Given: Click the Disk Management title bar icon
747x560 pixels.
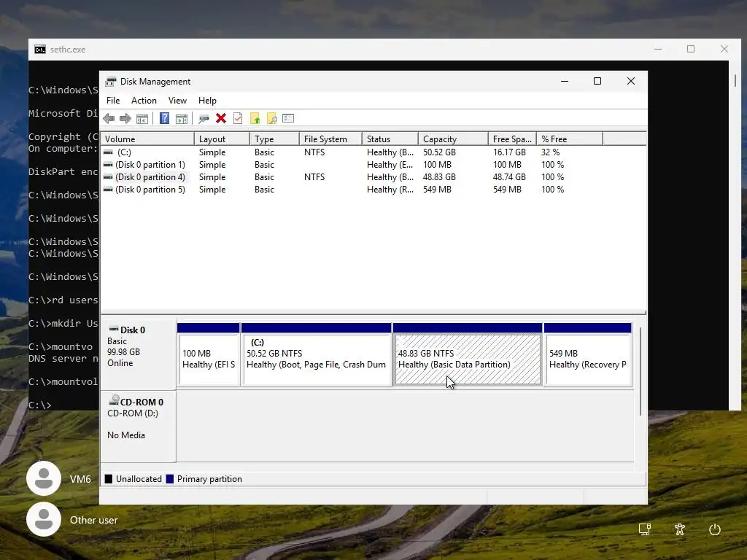Looking at the screenshot, I should [111, 82].
